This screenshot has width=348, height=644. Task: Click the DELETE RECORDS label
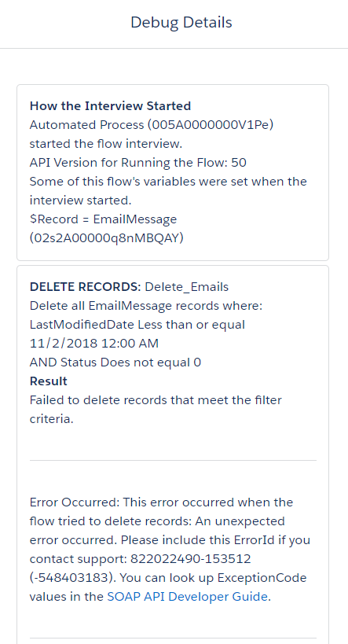pyautogui.click(x=86, y=287)
